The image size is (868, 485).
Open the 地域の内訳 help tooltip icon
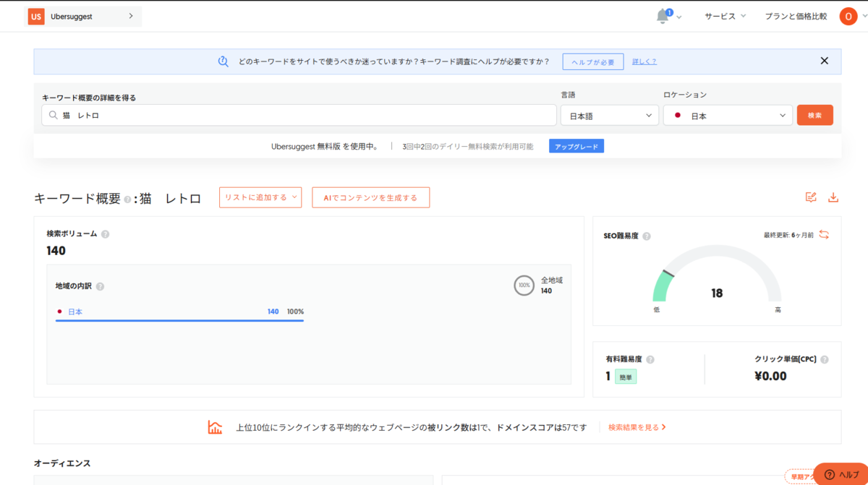pyautogui.click(x=100, y=287)
